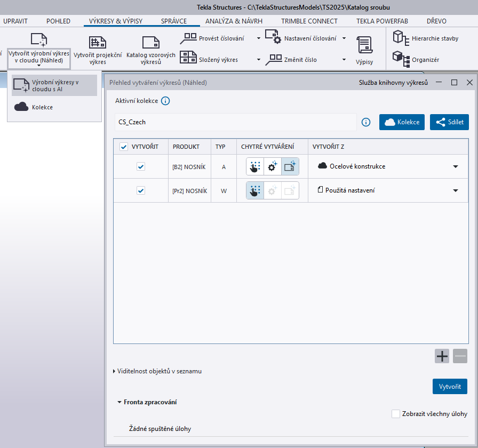
Task: Click info icon beside CS_Czech field
Action: click(x=366, y=122)
